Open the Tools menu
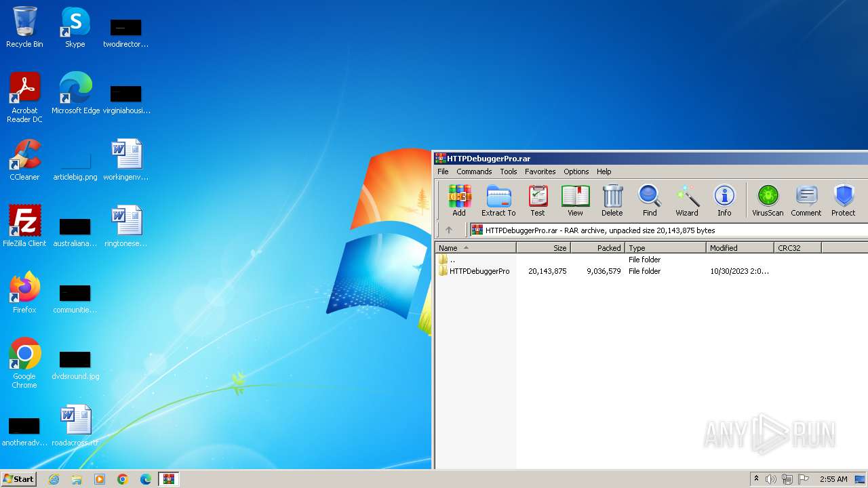Image resolution: width=868 pixels, height=488 pixels. [509, 171]
